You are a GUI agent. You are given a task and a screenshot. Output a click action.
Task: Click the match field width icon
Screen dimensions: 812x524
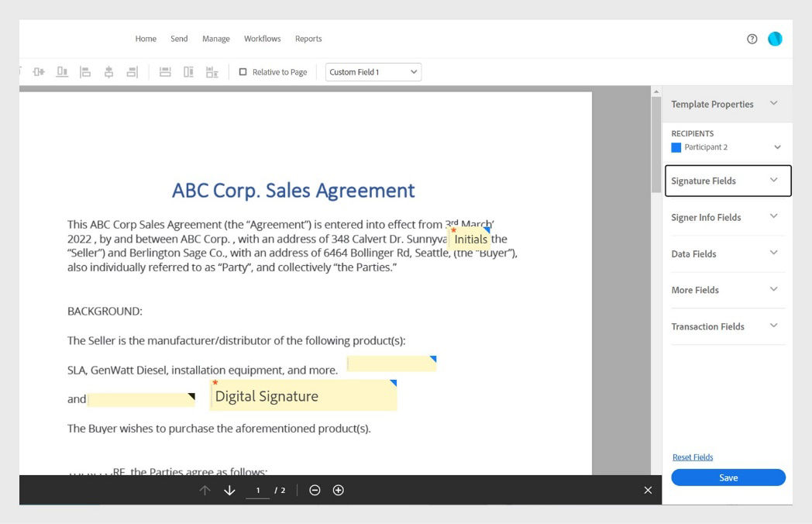tap(167, 71)
